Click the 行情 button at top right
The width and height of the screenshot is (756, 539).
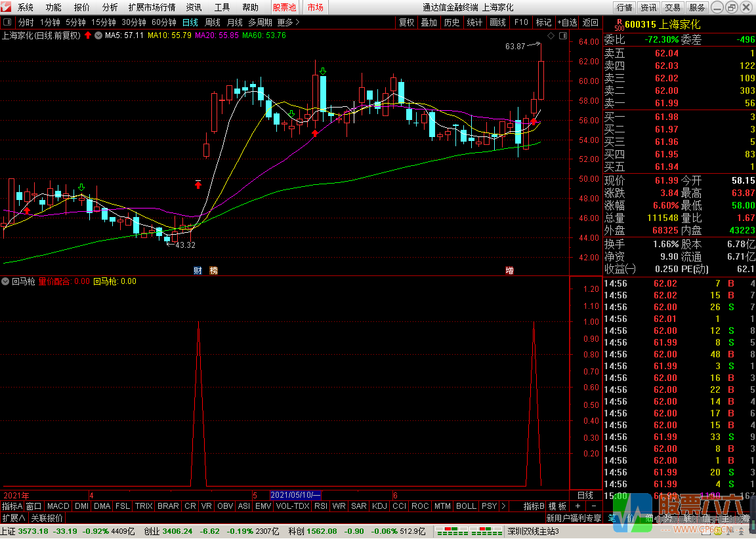pyautogui.click(x=624, y=7)
